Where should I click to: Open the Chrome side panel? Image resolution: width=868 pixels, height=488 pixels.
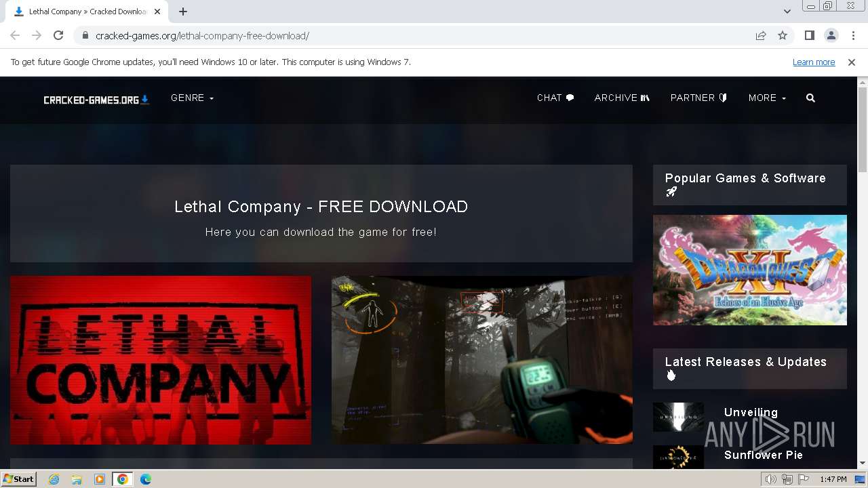coord(810,35)
